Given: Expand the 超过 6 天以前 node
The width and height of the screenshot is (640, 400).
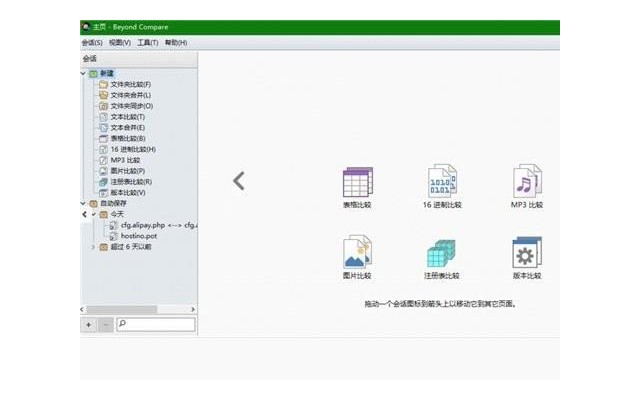Looking at the screenshot, I should coord(93,247).
